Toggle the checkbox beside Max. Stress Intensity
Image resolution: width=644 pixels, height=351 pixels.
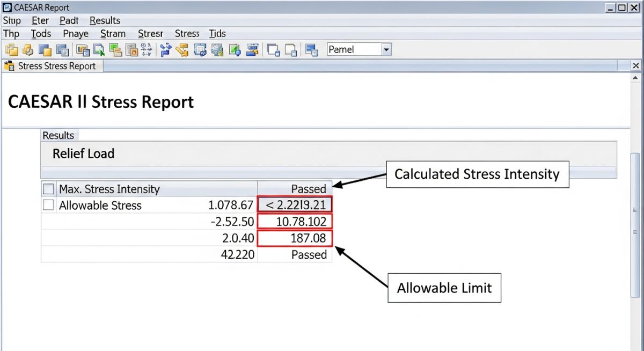[48, 189]
